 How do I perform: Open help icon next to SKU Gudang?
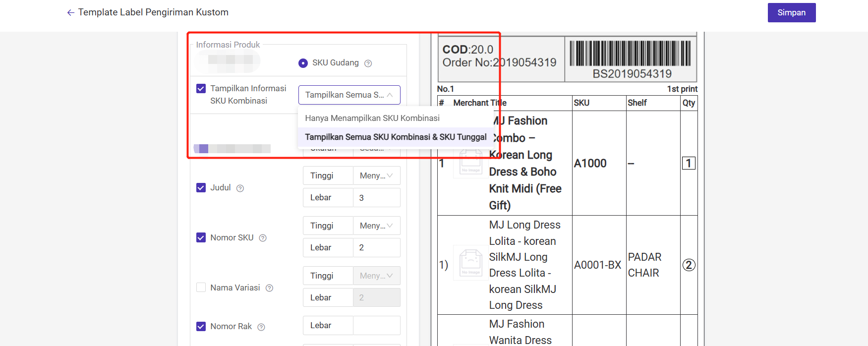point(368,63)
